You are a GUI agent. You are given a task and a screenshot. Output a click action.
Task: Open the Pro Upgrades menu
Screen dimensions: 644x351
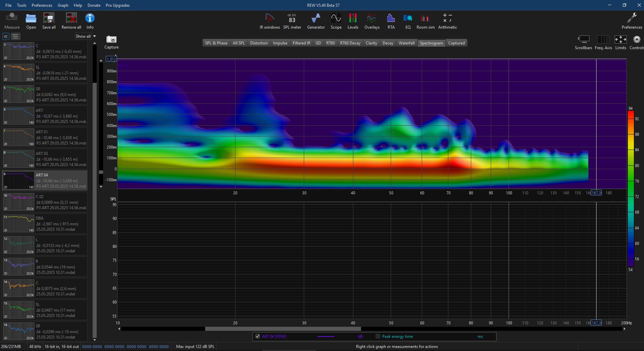[118, 5]
